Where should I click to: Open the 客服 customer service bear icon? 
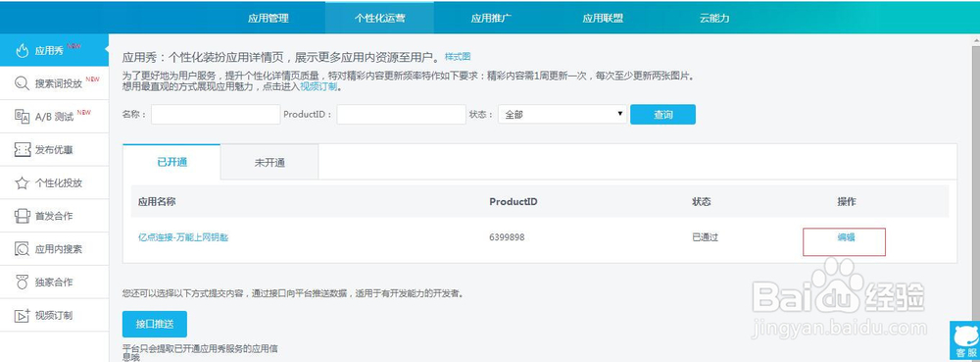pos(965,341)
